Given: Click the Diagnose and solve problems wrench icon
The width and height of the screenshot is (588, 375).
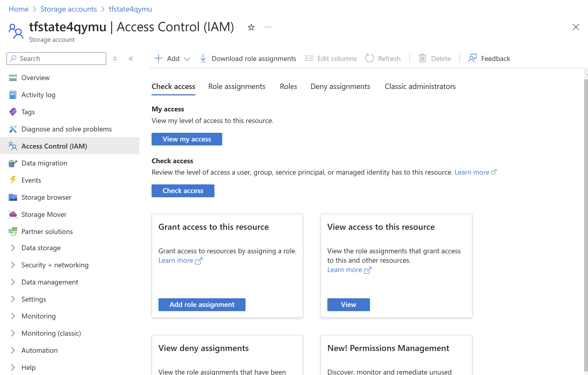Looking at the screenshot, I should click(x=13, y=129).
